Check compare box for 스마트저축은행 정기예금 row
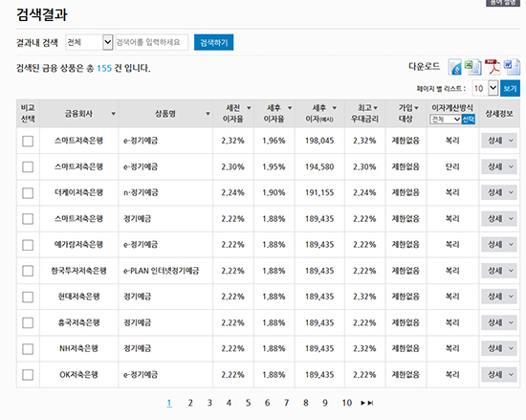The width and height of the screenshot is (526, 420). [28, 219]
